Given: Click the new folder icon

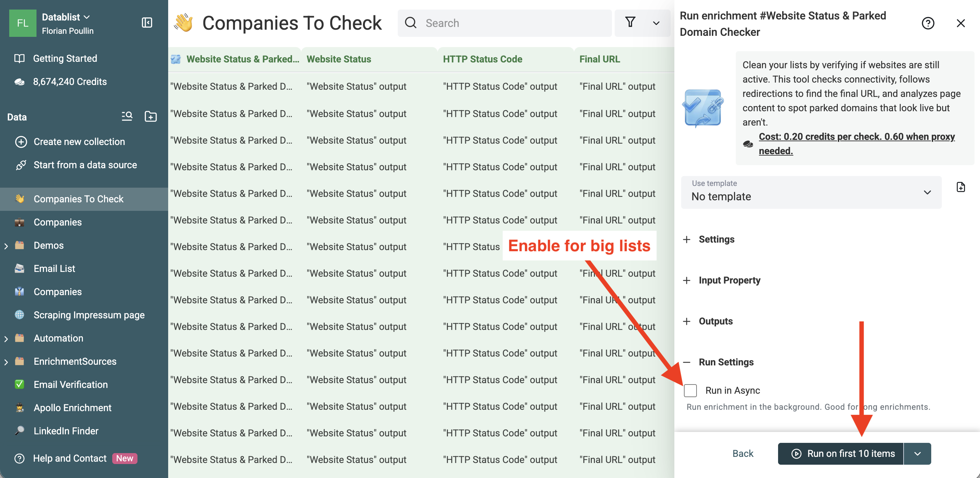Looking at the screenshot, I should [151, 116].
